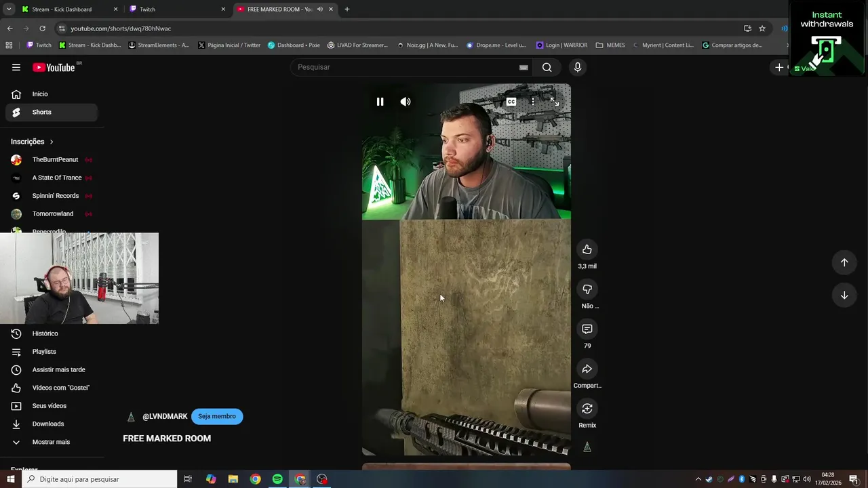Open the Windows Start menu
Screen dimensions: 868x488
tap(11, 479)
